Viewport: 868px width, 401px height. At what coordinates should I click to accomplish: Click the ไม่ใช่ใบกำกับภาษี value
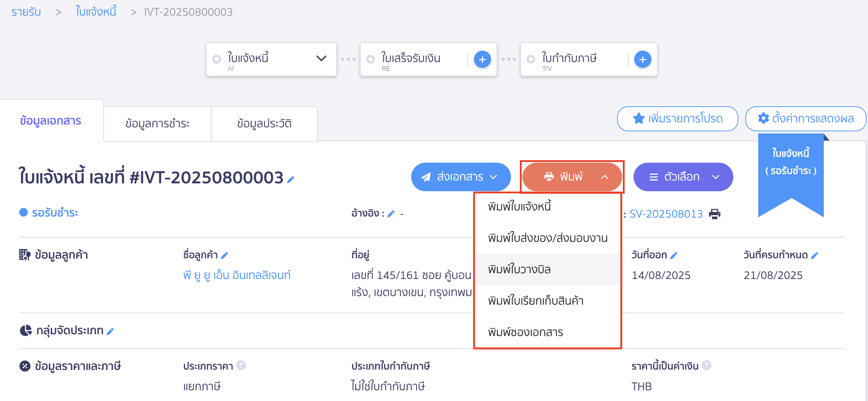pos(388,387)
